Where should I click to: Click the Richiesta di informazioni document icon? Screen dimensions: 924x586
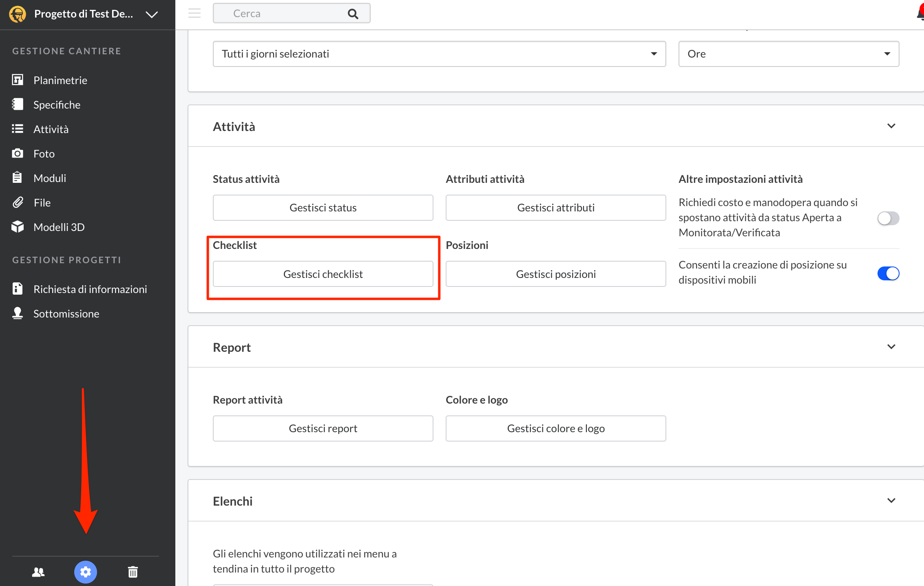coord(17,289)
